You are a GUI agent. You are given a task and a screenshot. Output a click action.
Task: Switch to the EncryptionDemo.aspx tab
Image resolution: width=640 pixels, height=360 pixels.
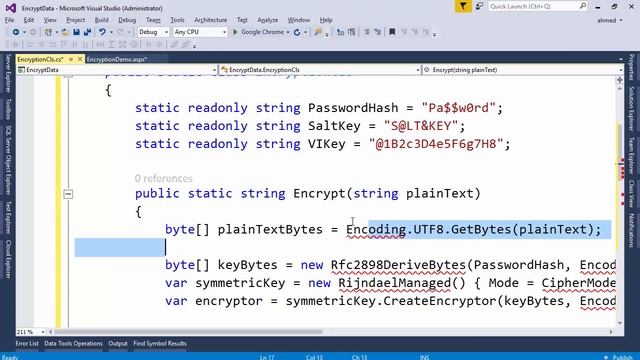pos(117,59)
